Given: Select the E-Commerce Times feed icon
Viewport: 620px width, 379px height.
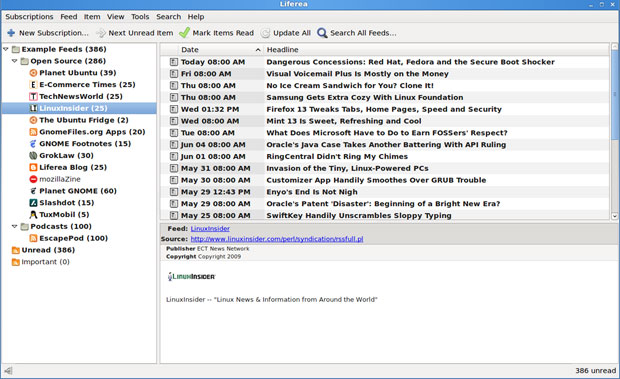Looking at the screenshot, I should (x=34, y=85).
